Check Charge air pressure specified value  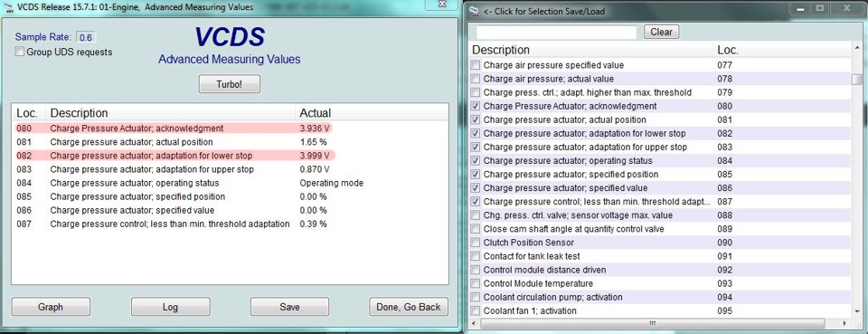475,65
